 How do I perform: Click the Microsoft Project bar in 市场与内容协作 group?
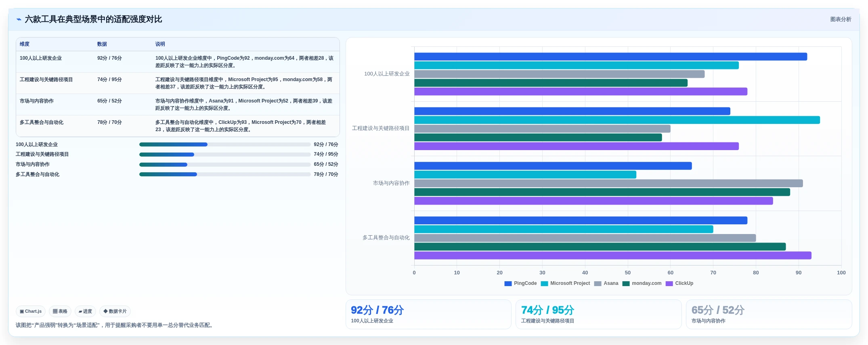525,175
